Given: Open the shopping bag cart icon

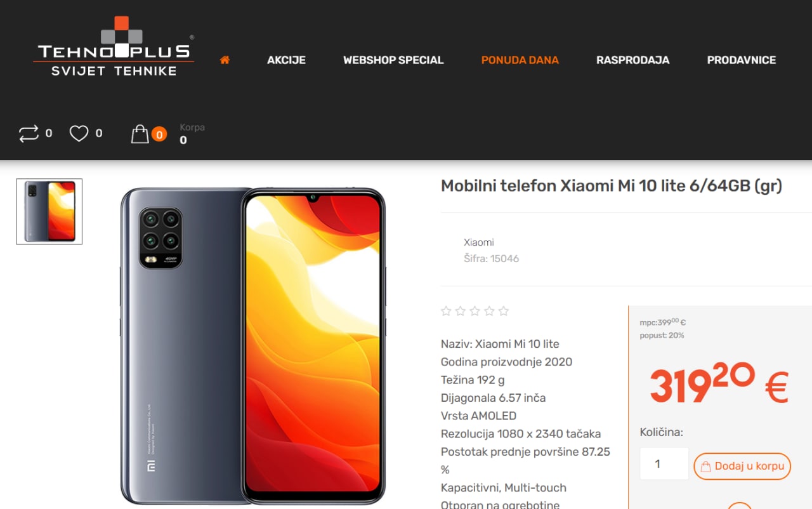Looking at the screenshot, I should coord(140,134).
